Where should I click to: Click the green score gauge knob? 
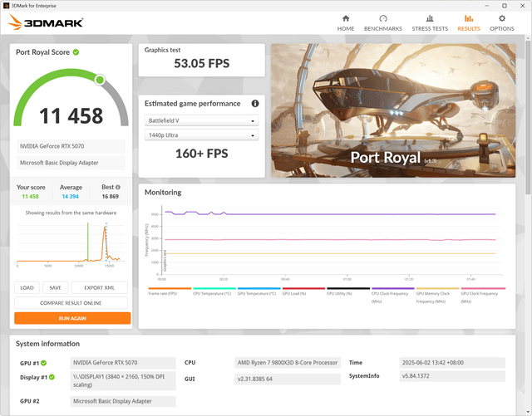pos(100,80)
